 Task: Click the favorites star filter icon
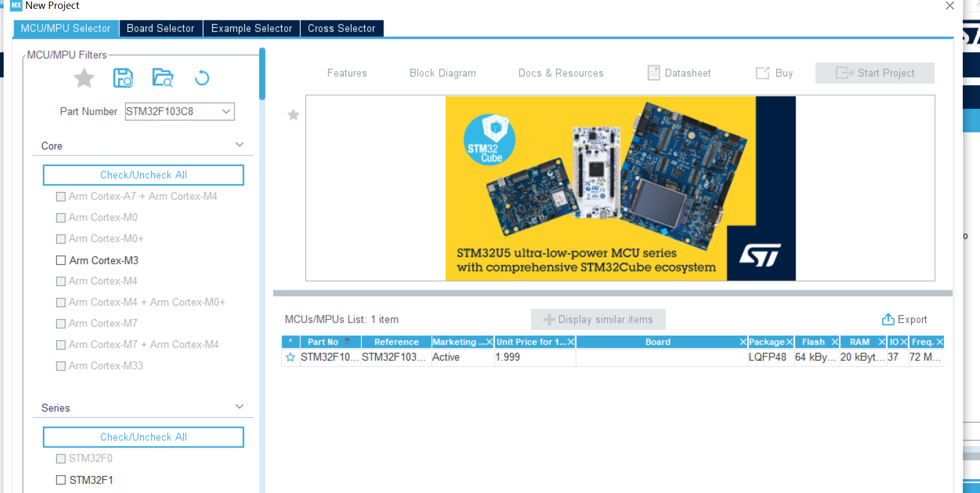click(x=84, y=78)
